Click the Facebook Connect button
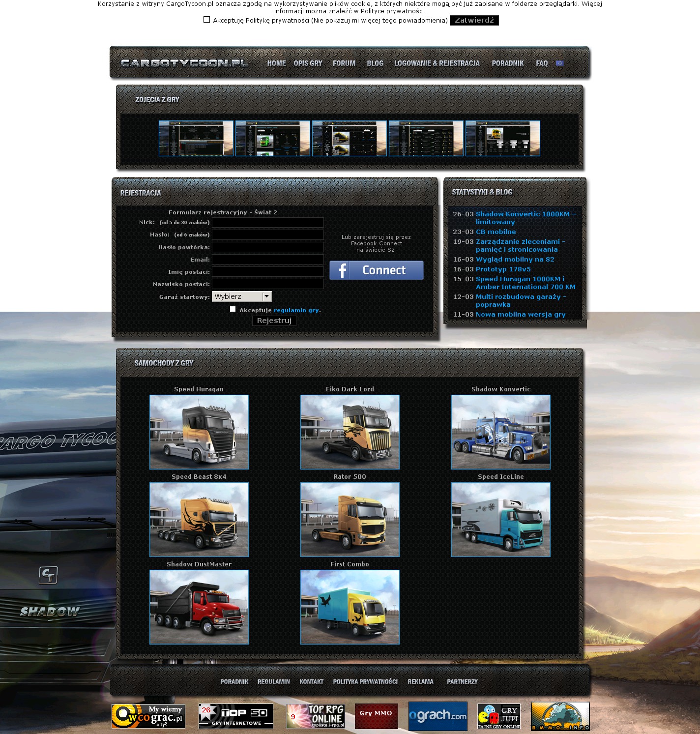The width and height of the screenshot is (700, 734). point(376,270)
